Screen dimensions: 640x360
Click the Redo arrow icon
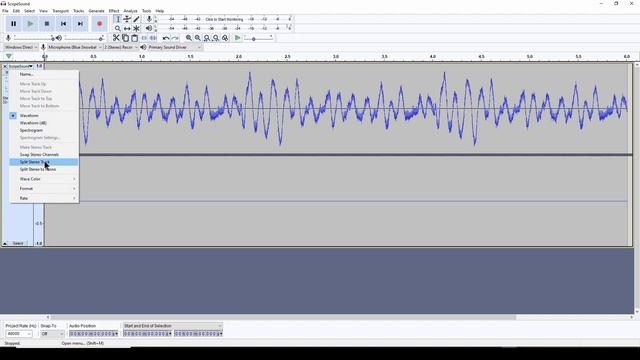(x=175, y=38)
